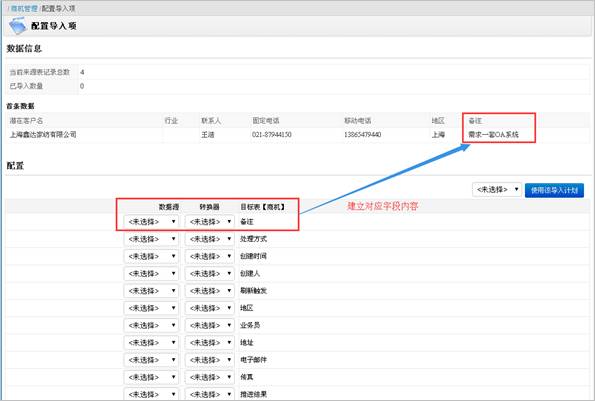Image resolution: width=595 pixels, height=401 pixels.
Task: Click the 转换器 column header
Action: (210, 207)
